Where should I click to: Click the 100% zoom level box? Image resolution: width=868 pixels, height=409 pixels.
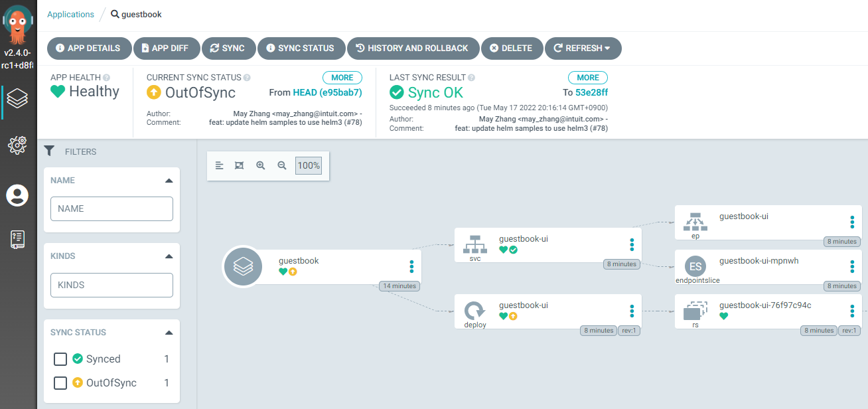pos(309,165)
